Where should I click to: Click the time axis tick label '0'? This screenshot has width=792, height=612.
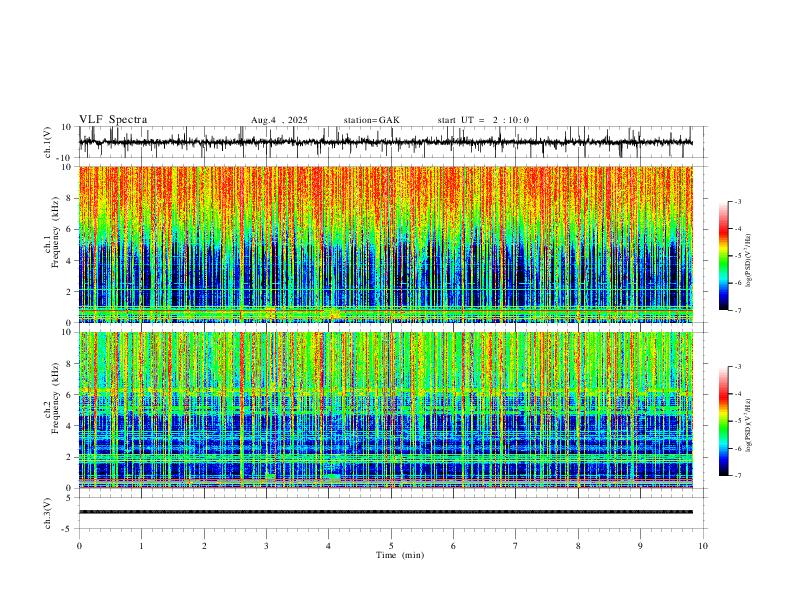pyautogui.click(x=79, y=546)
